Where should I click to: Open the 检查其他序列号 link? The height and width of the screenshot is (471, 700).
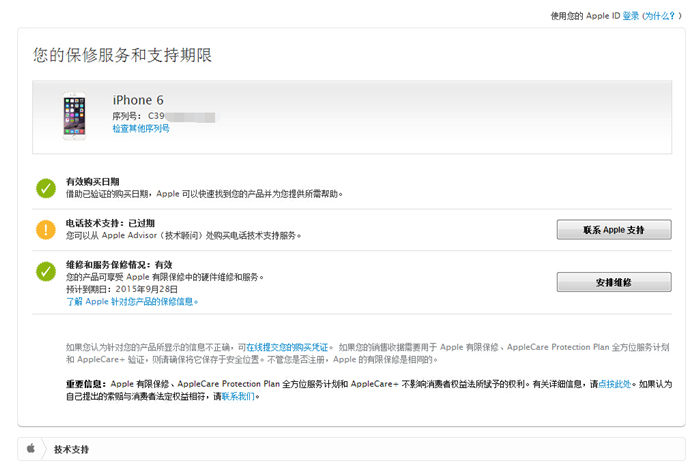(x=141, y=129)
